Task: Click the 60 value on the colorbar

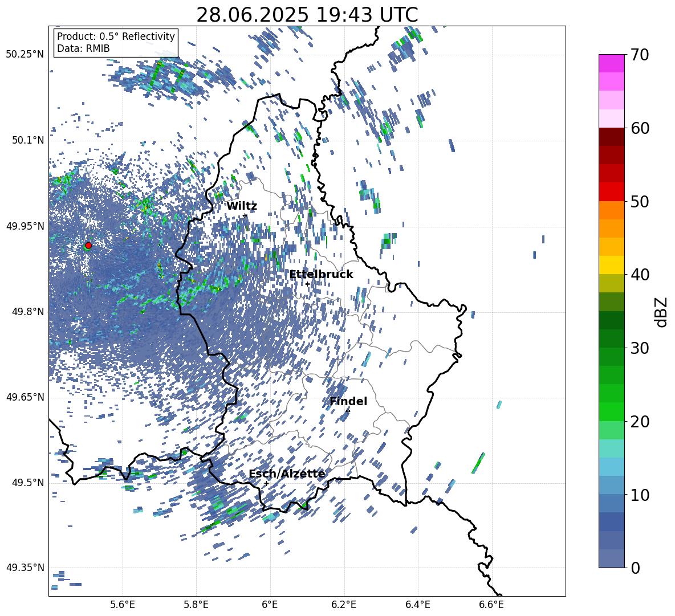Action: click(640, 128)
